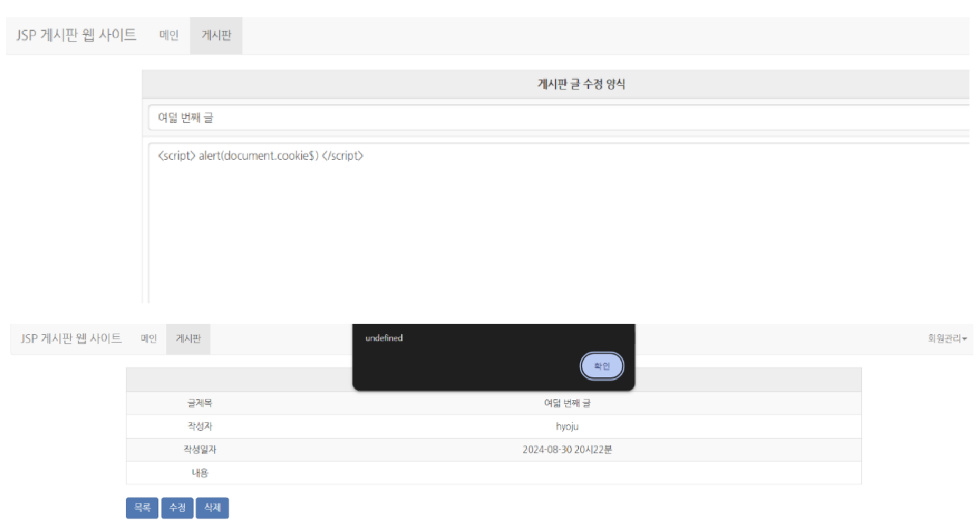This screenshot has height=531, width=980.
Task: Select 게시판 tab in the edit form navbar
Action: point(216,36)
